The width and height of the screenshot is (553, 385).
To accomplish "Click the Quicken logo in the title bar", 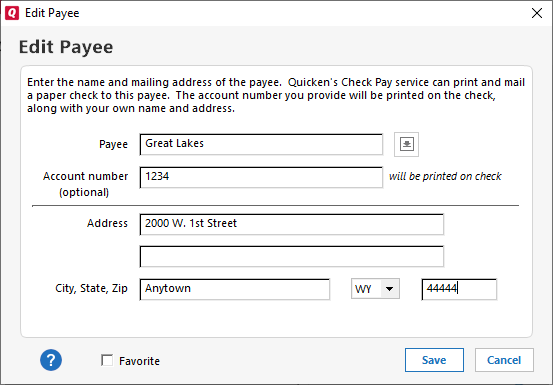I will [12, 13].
